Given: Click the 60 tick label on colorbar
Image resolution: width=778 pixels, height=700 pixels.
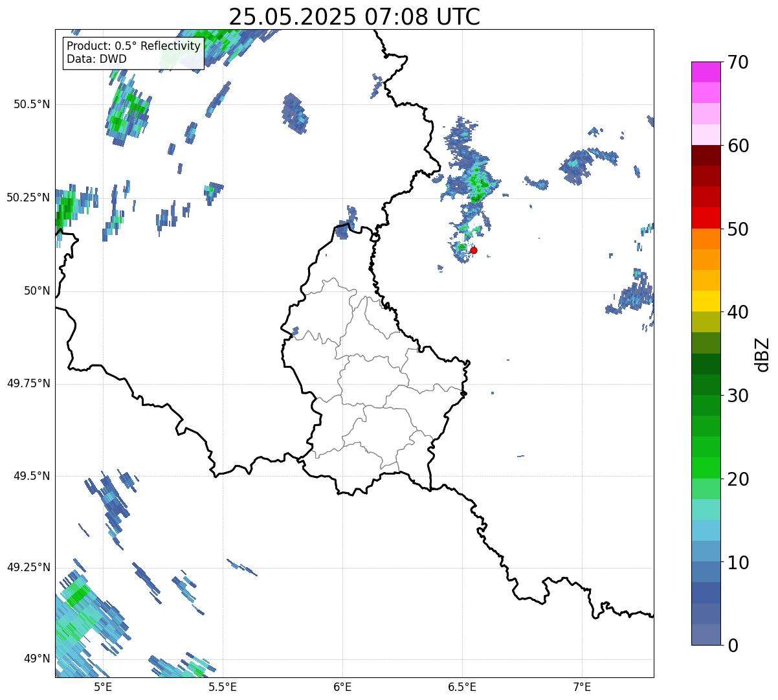Looking at the screenshot, I should point(737,146).
